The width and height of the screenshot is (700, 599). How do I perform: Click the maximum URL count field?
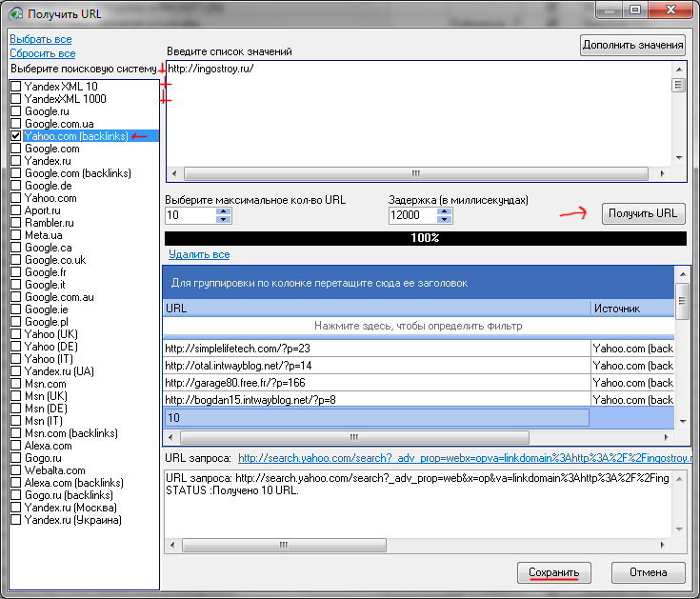click(x=190, y=215)
